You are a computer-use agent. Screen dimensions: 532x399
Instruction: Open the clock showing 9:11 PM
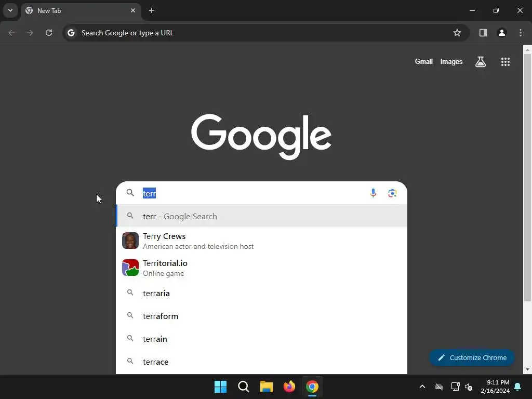(495, 387)
